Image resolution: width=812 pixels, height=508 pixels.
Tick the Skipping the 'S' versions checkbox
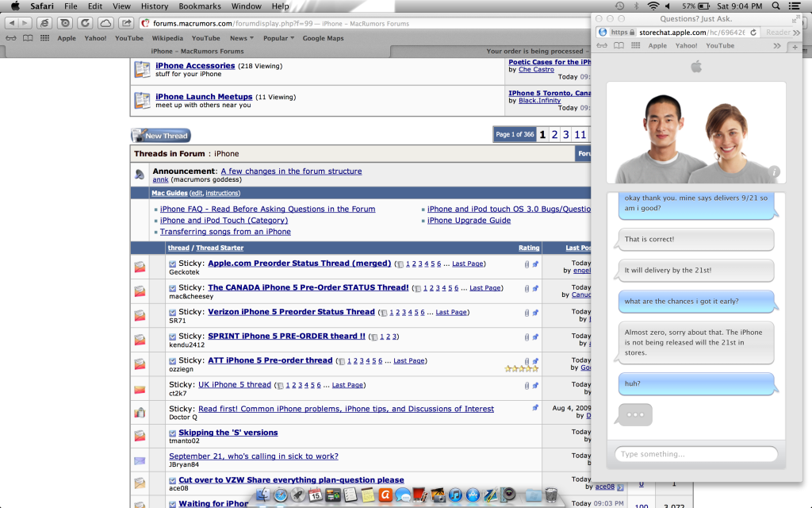coord(172,433)
